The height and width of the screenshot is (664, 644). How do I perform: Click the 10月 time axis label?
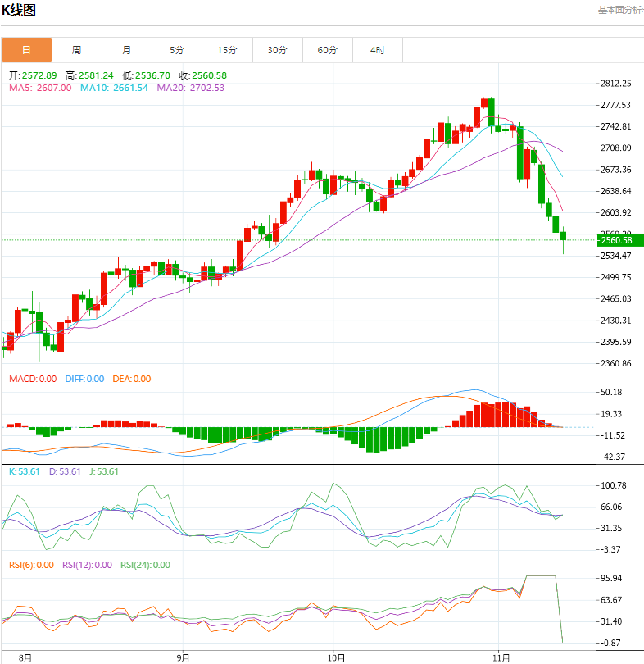(336, 658)
